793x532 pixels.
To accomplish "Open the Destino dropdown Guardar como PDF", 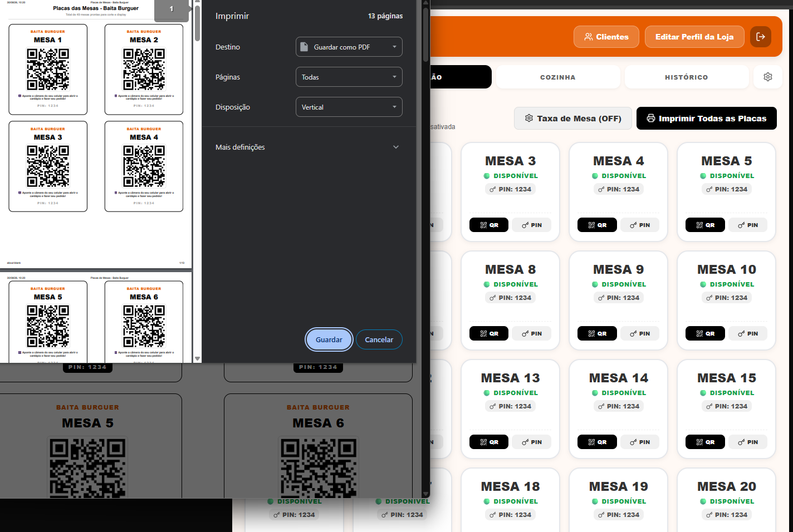I will pyautogui.click(x=349, y=47).
